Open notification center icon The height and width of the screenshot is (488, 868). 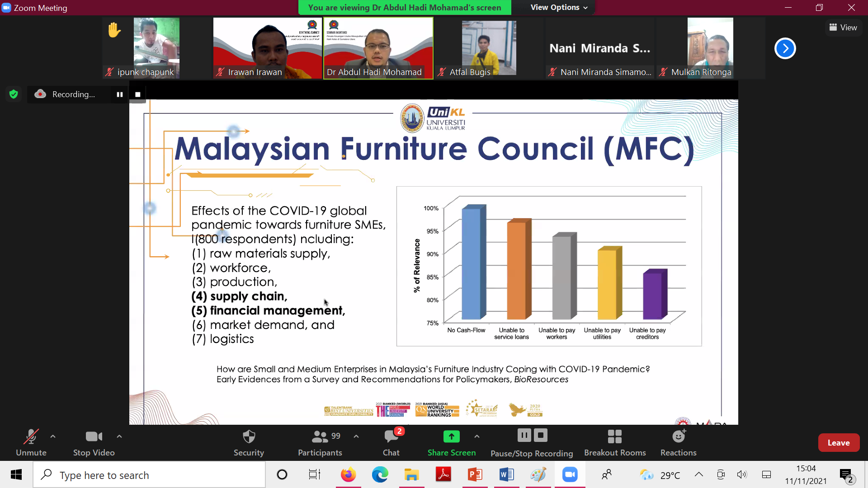coord(846,475)
